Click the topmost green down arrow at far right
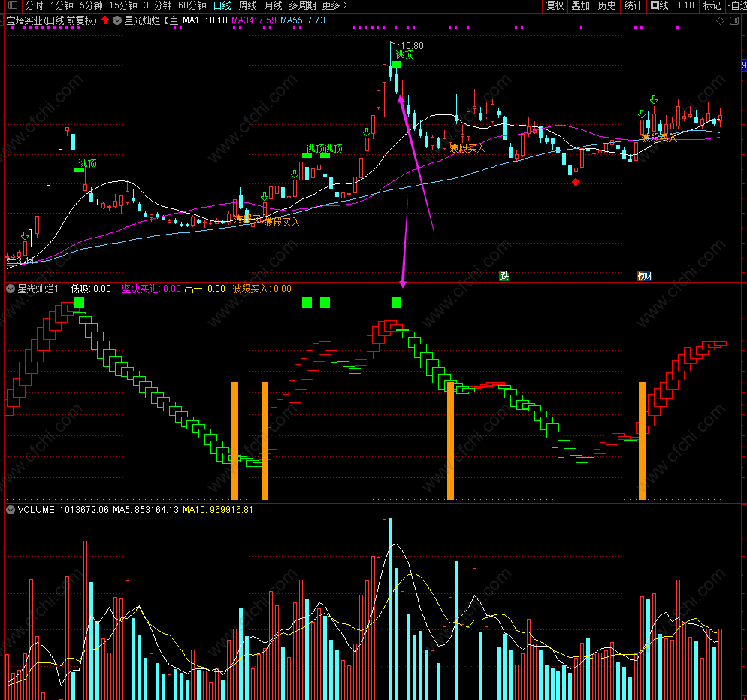 tap(654, 99)
